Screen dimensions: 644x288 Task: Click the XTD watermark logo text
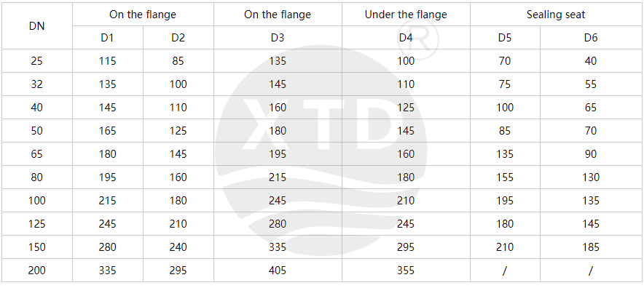point(320,124)
